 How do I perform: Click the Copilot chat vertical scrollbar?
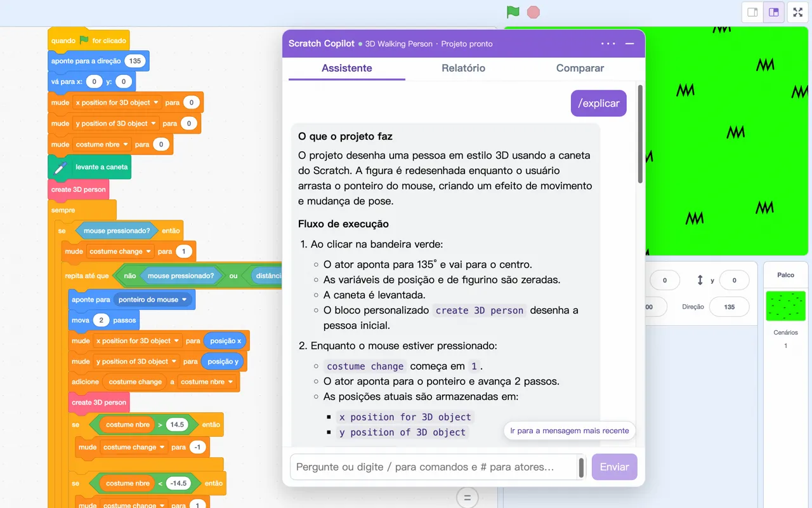(640, 133)
